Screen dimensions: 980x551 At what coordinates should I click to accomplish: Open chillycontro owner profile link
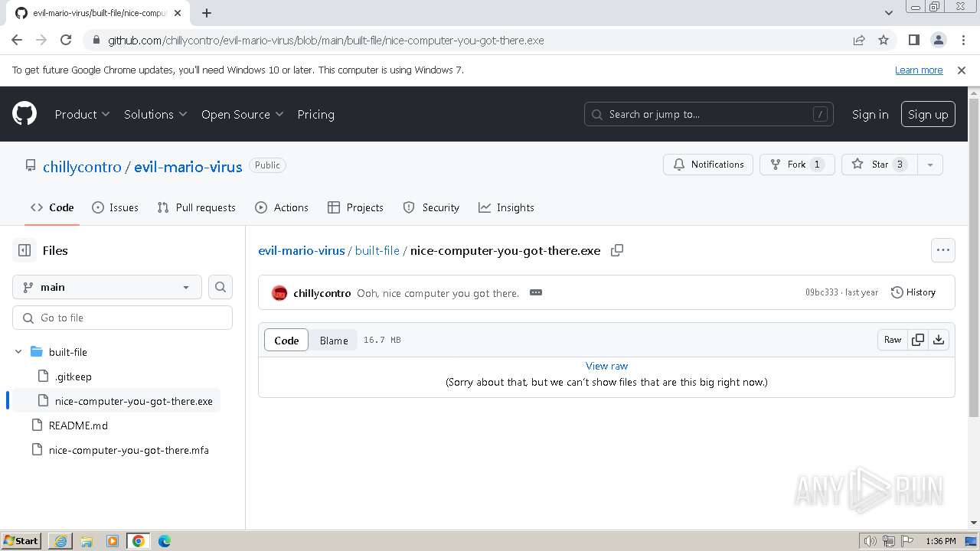[x=82, y=166]
